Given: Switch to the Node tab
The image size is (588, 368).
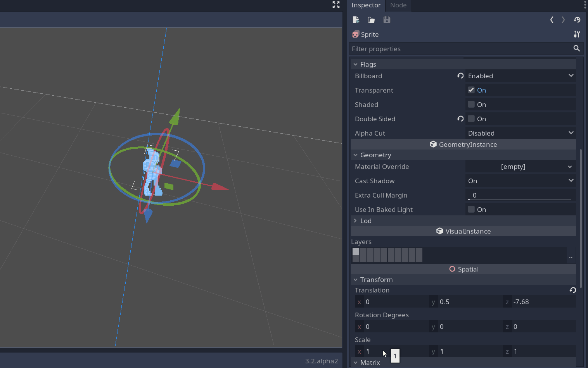Looking at the screenshot, I should (398, 5).
